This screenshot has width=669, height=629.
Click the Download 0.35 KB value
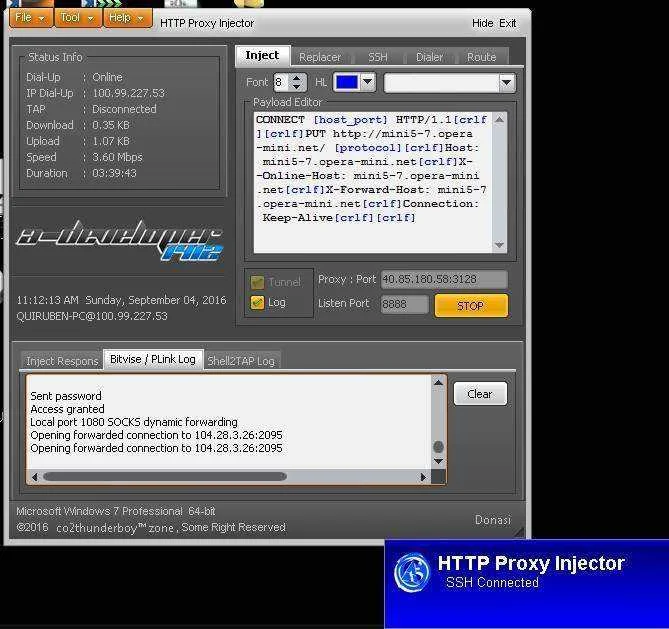coord(111,125)
